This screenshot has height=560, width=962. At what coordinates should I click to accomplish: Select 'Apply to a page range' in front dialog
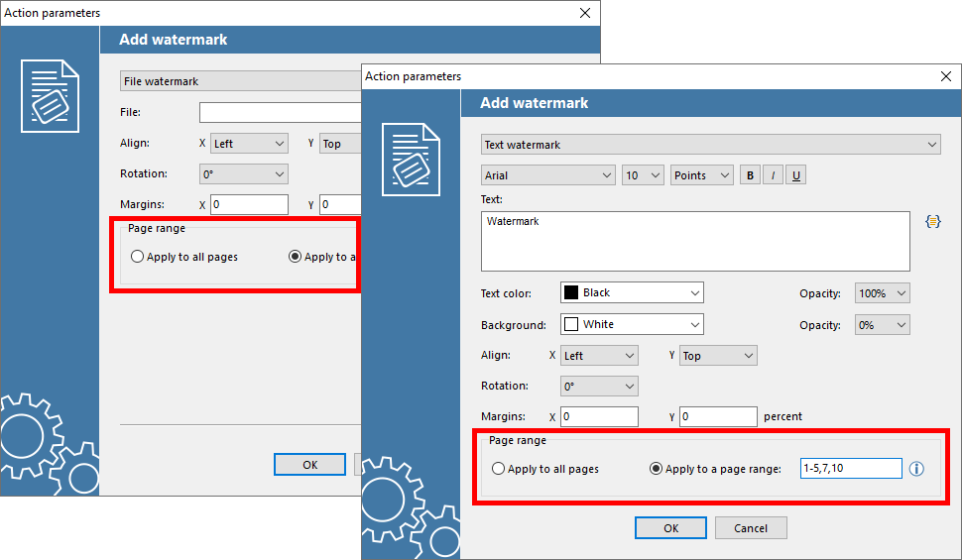coord(715,469)
